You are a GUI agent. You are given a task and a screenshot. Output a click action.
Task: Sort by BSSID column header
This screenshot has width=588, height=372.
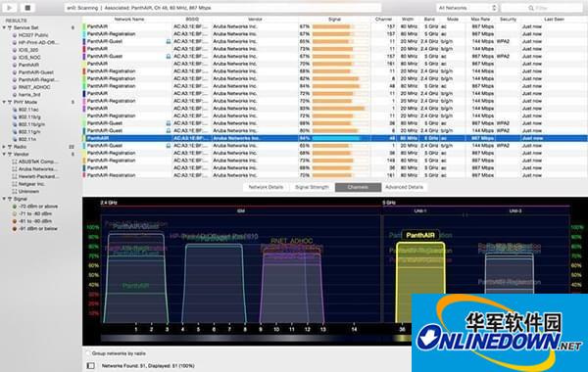coord(192,20)
